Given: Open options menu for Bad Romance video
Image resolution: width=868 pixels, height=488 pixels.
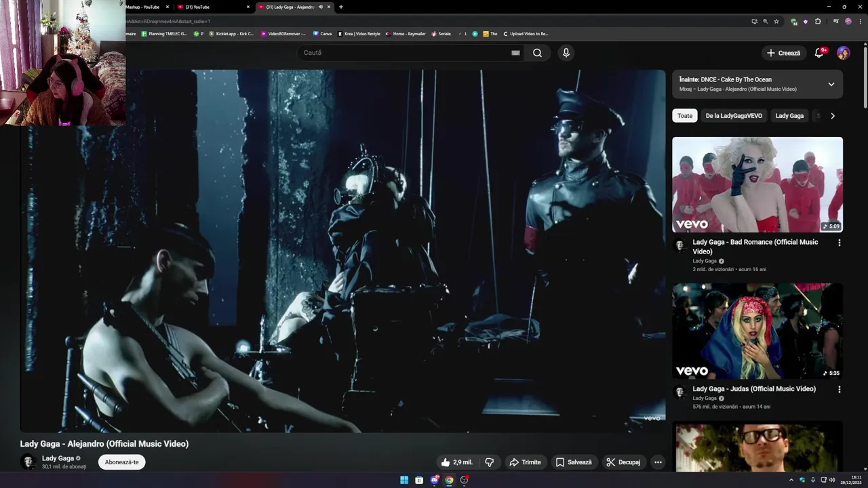Looking at the screenshot, I should tap(839, 243).
